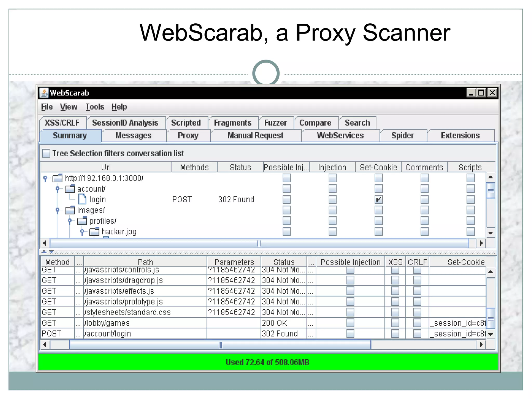Switch to the Fragments tab
The height and width of the screenshot is (399, 532).
(233, 123)
